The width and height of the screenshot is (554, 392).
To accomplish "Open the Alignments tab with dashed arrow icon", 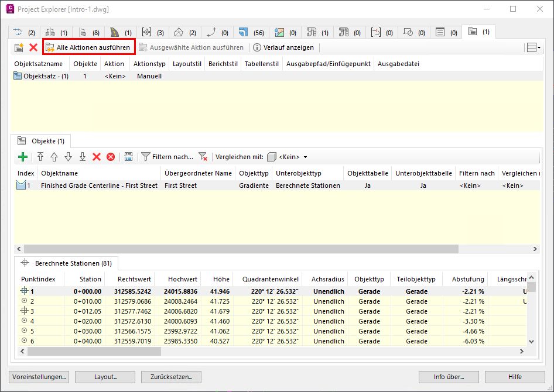I will [x=24, y=32].
